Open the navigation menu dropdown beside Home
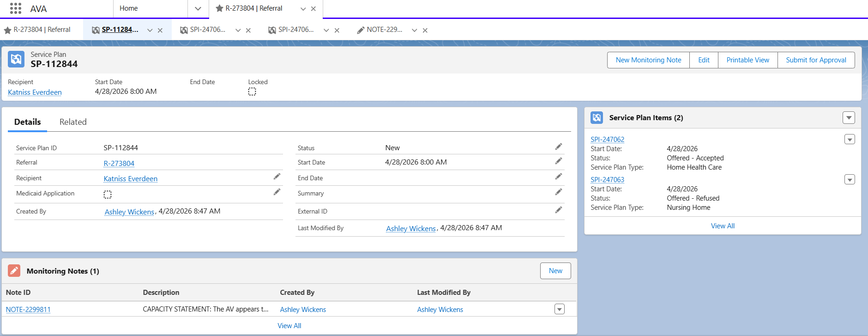Viewport: 868px width, 336px height. tap(198, 9)
